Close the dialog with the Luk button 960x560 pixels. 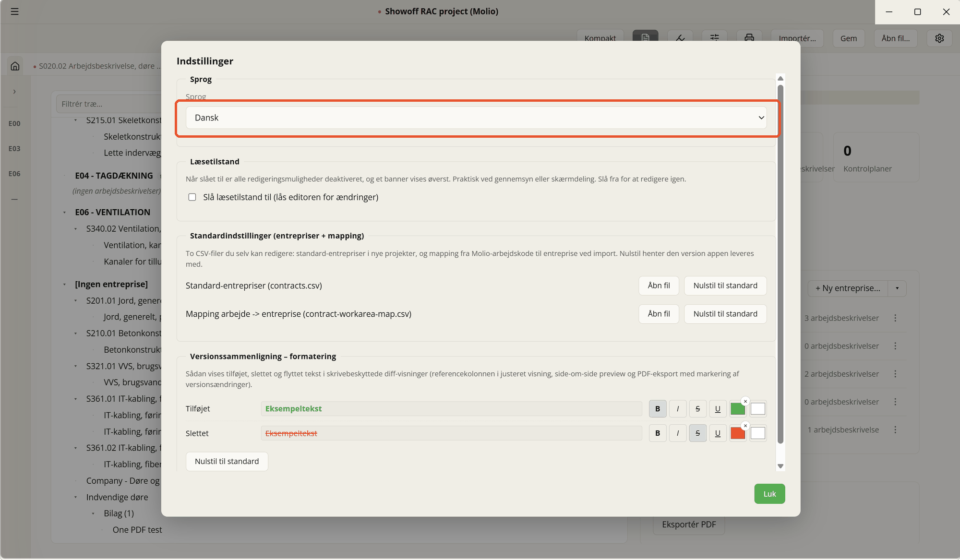(x=769, y=494)
